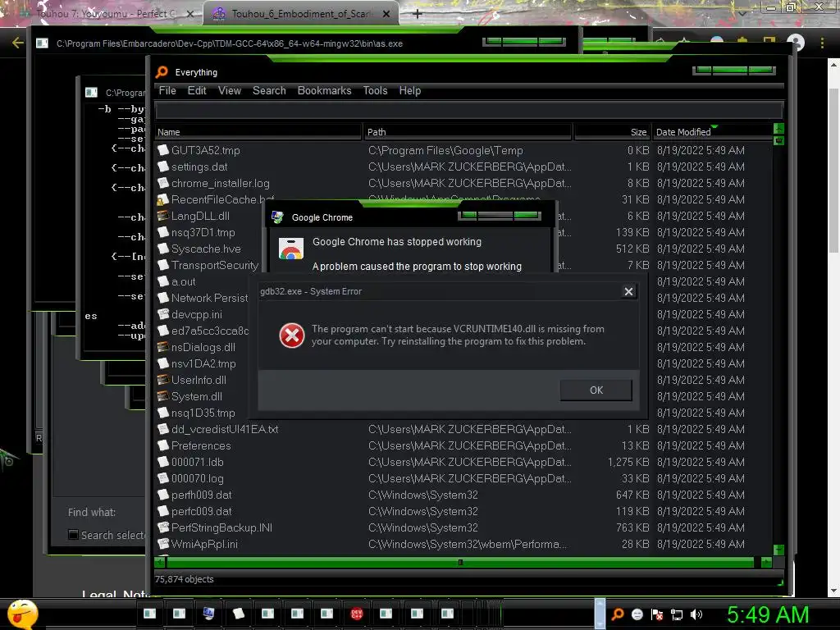The width and height of the screenshot is (840, 630).
Task: Click the settings.dat file icon
Action: [x=163, y=167]
